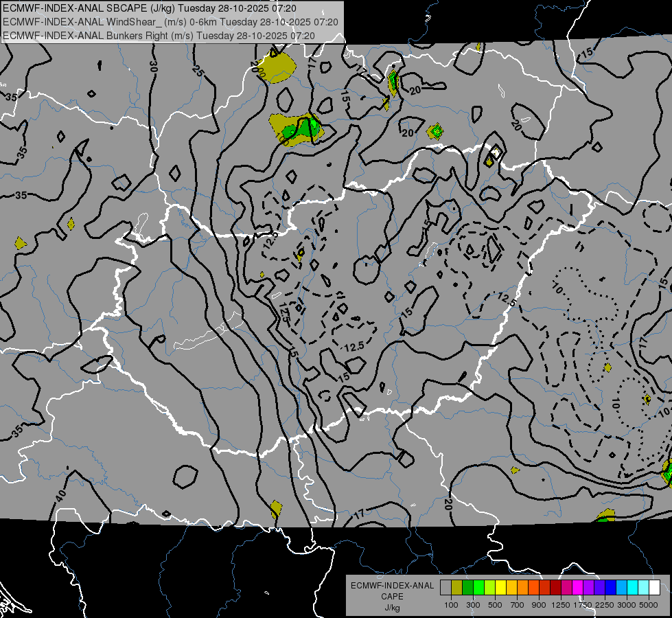Click the bright magenta legend swatch
Screen dimensions: 672x618
(x=578, y=588)
